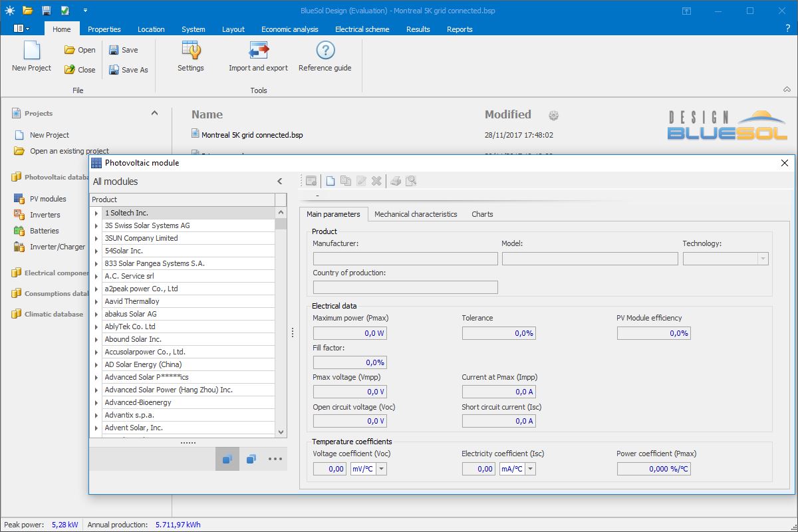
Task: Open the mV/°C unit dropdown
Action: point(382,469)
